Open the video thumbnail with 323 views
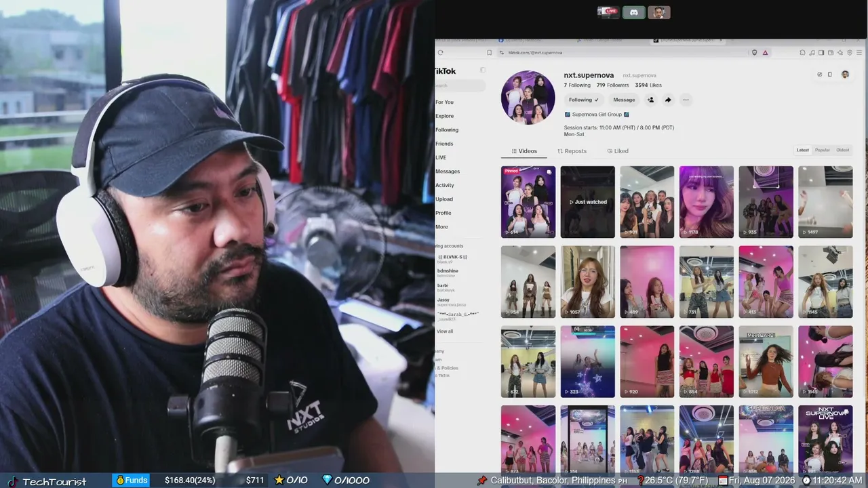The height and width of the screenshot is (488, 868). coord(587,362)
